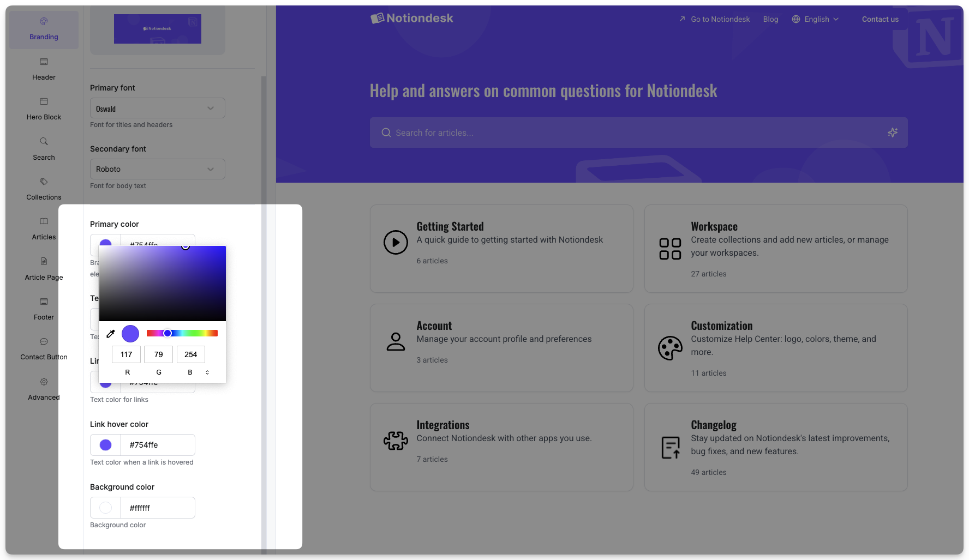The height and width of the screenshot is (560, 969).
Task: Switch to the Hero Block tab
Action: (x=44, y=108)
